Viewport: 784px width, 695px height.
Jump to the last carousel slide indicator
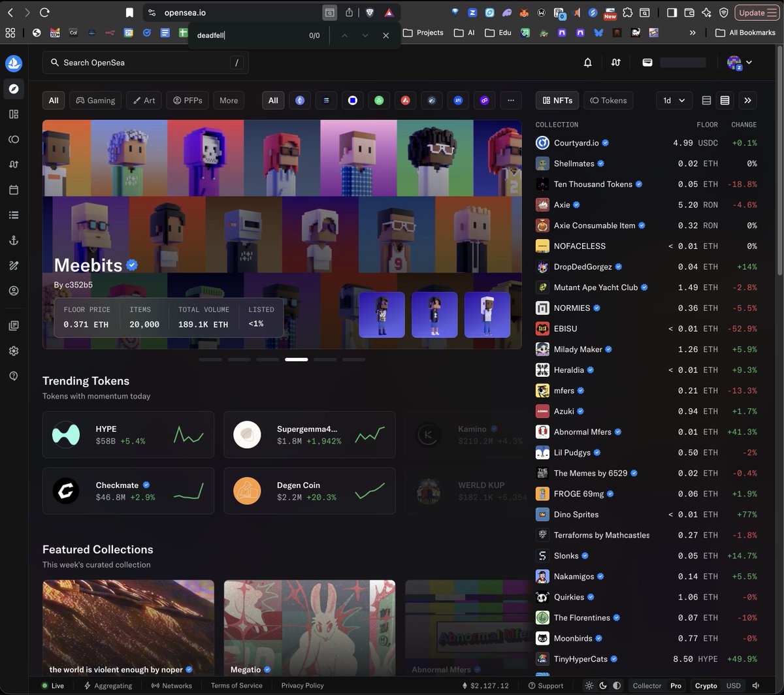[354, 359]
